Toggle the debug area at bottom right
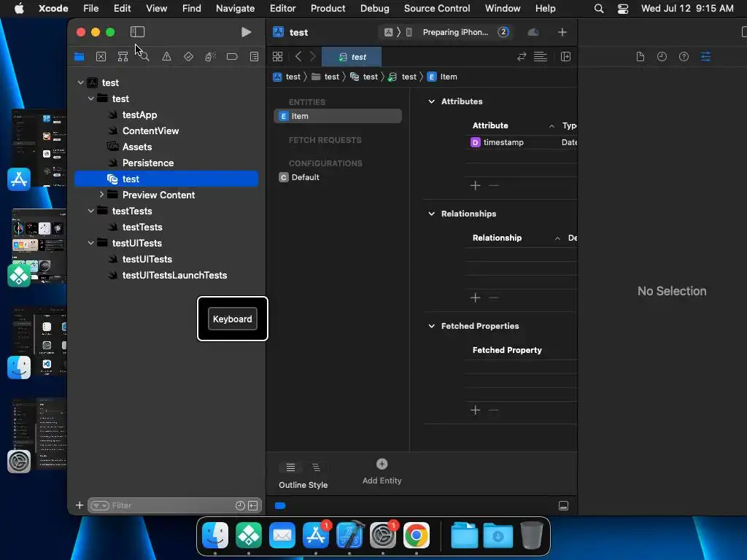The width and height of the screenshot is (747, 560). [563, 506]
